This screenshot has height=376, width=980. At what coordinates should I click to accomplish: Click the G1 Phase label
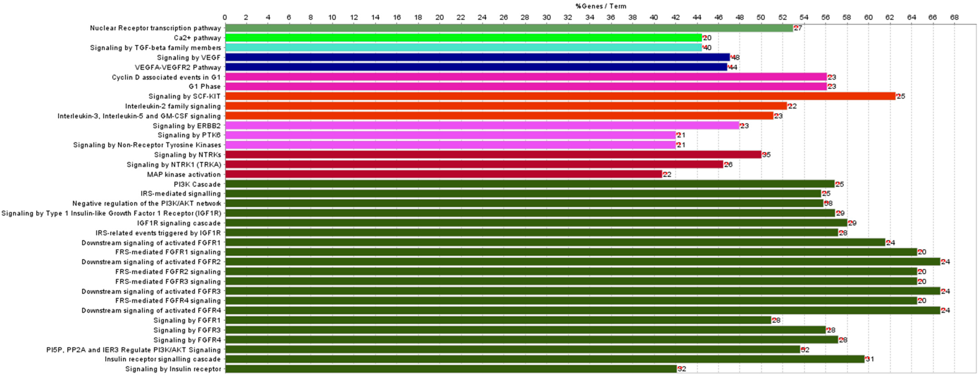tap(204, 86)
